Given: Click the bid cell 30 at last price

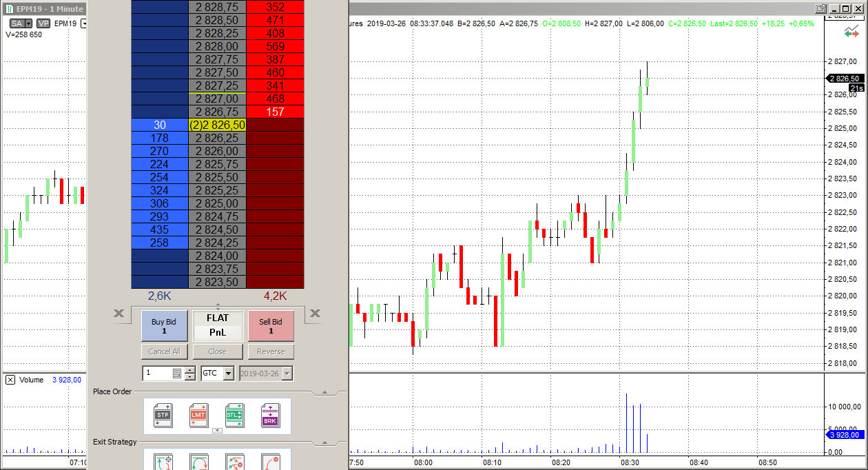Looking at the screenshot, I should (x=160, y=125).
